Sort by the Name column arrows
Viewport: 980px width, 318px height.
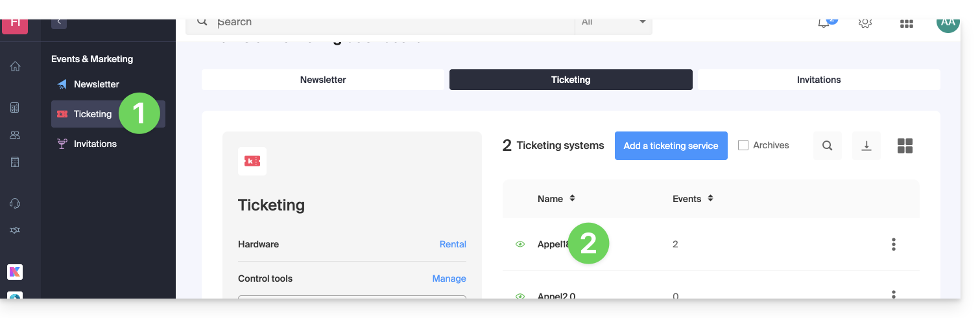[572, 199]
